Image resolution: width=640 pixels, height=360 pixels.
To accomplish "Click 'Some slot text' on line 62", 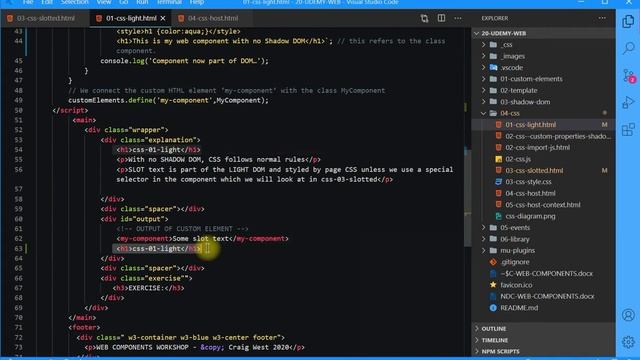I will tap(200, 238).
